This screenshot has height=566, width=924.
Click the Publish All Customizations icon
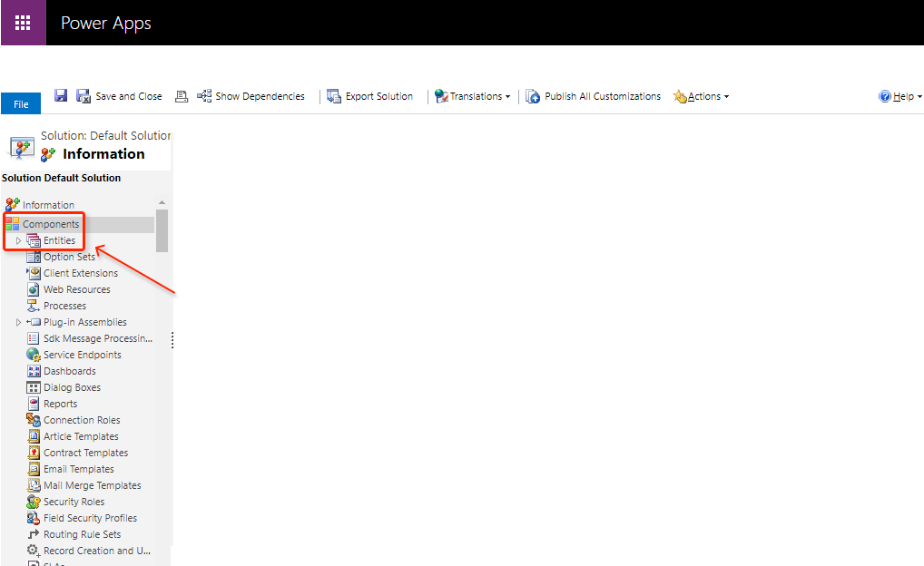533,96
